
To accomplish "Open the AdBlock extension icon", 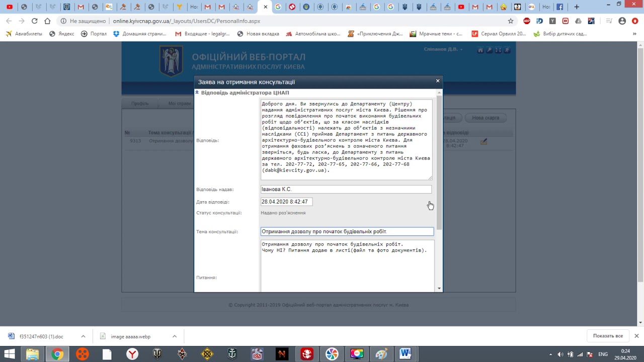I will [x=527, y=21].
